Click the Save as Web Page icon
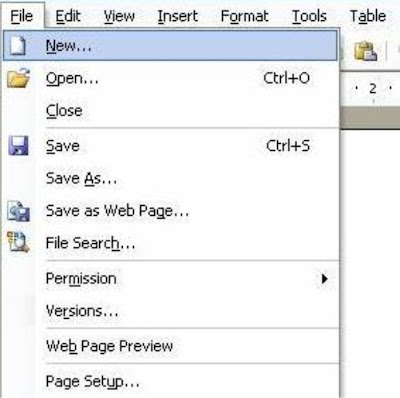The width and height of the screenshot is (400, 398). (19, 211)
